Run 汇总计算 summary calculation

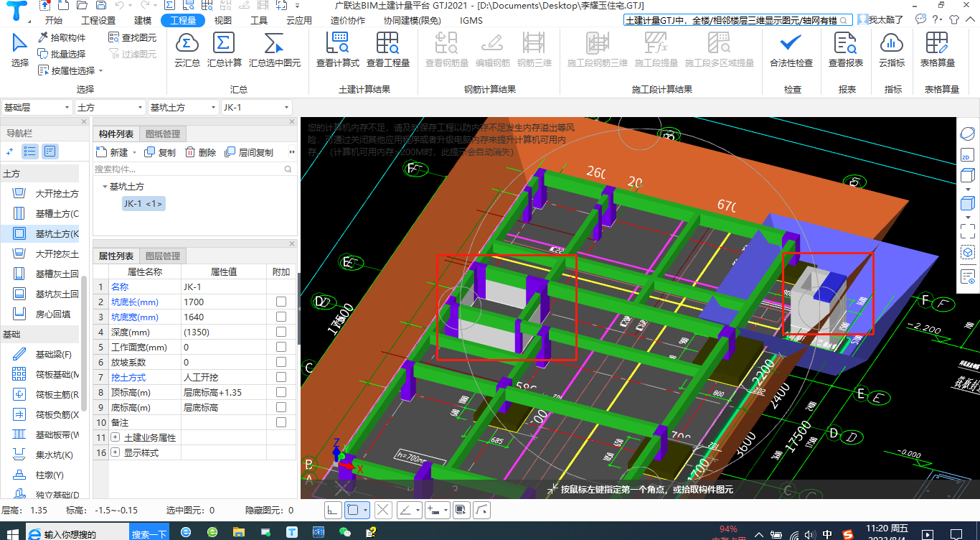pos(225,50)
